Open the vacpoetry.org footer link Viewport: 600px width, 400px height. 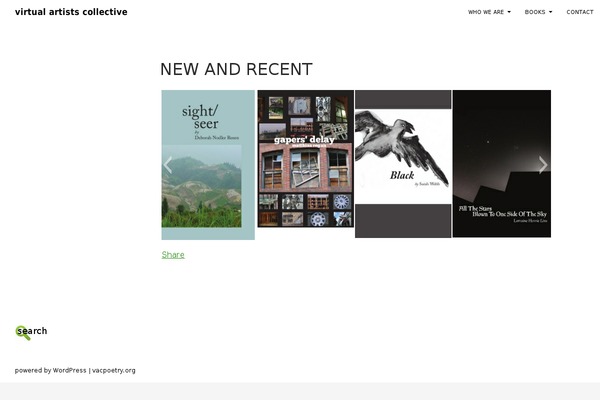114,371
